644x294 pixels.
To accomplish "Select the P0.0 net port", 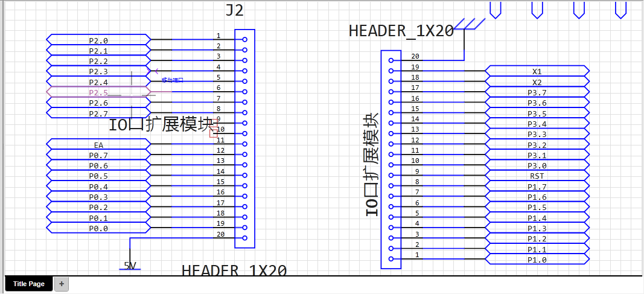I will pos(98,228).
